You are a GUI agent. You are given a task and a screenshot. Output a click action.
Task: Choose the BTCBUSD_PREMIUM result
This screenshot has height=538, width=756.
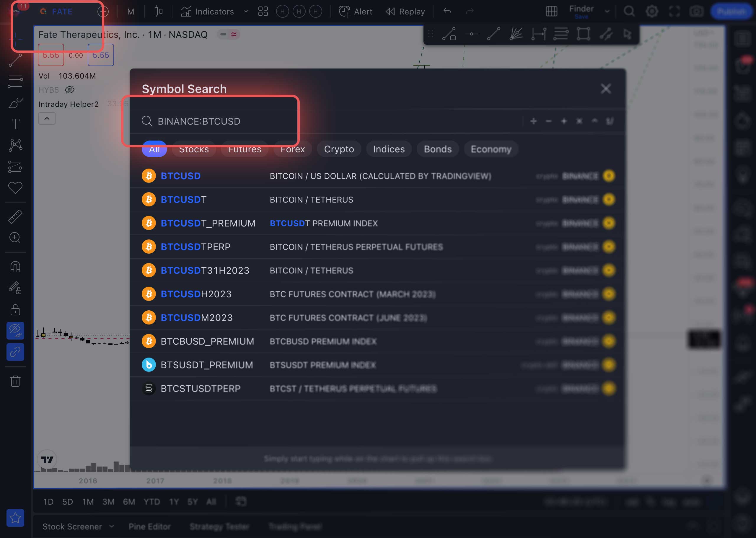(378, 341)
